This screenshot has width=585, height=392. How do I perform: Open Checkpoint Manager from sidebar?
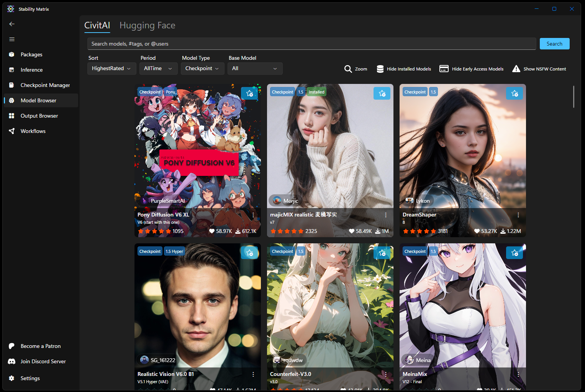tap(41, 85)
